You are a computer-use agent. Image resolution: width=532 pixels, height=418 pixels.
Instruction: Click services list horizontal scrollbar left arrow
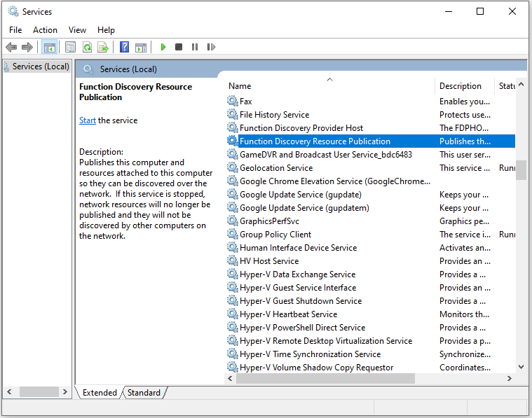(231, 378)
